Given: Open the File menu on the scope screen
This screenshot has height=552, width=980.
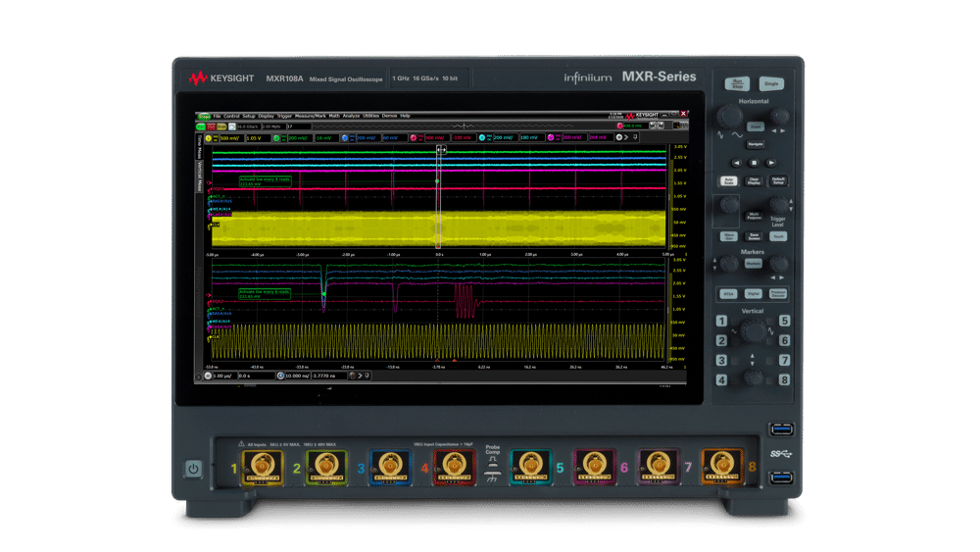Looking at the screenshot, I should click(217, 116).
